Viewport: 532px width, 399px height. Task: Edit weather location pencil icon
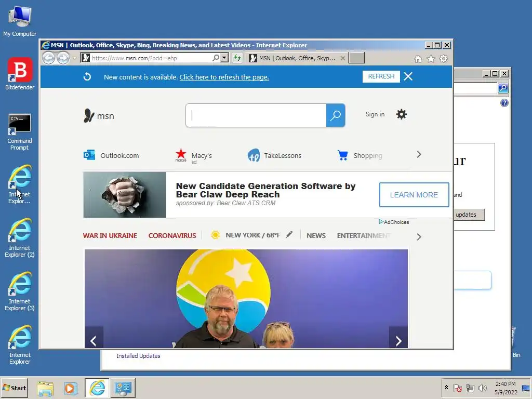tap(289, 234)
